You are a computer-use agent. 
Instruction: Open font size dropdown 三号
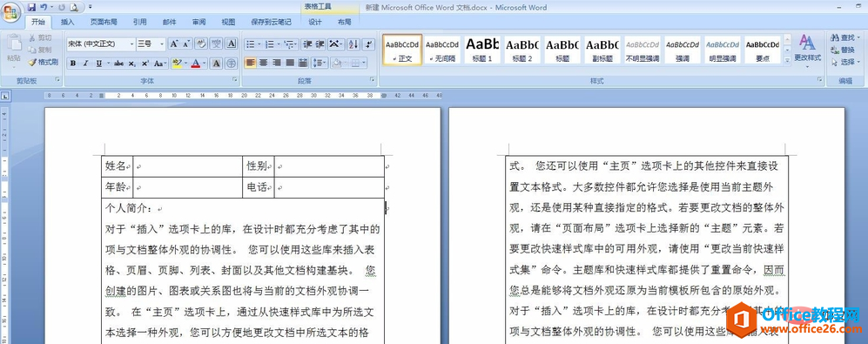tap(151, 44)
